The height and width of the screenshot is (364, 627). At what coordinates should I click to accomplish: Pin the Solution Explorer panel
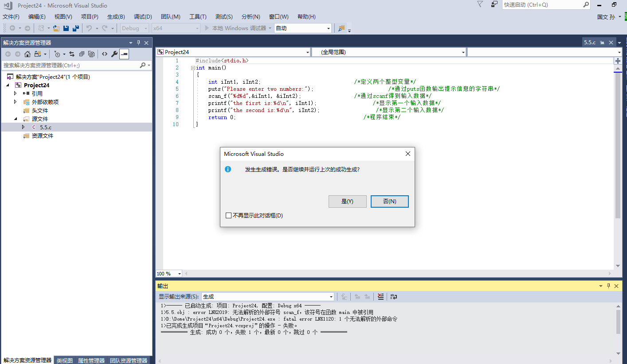coord(139,43)
